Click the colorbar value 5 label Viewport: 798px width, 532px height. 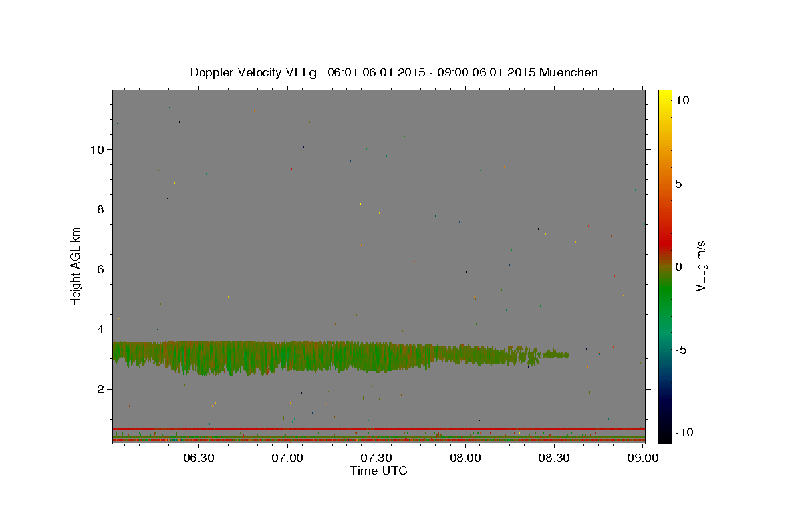[x=678, y=184]
